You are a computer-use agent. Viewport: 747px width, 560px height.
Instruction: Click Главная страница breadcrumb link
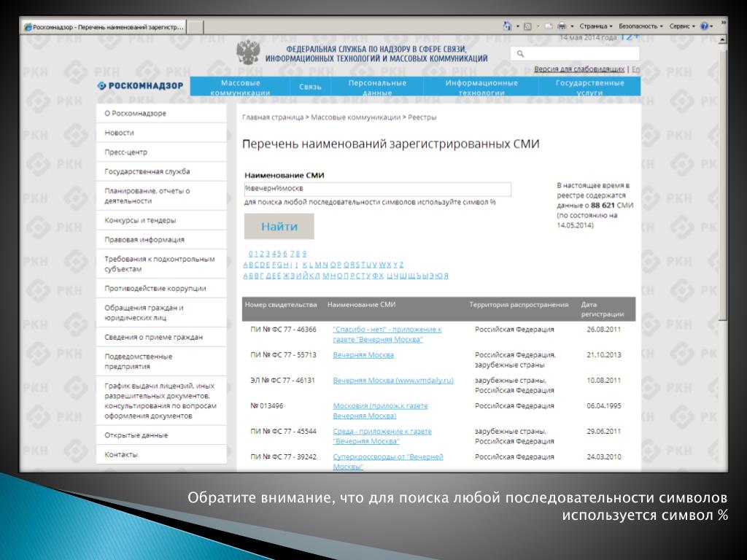[x=273, y=117]
